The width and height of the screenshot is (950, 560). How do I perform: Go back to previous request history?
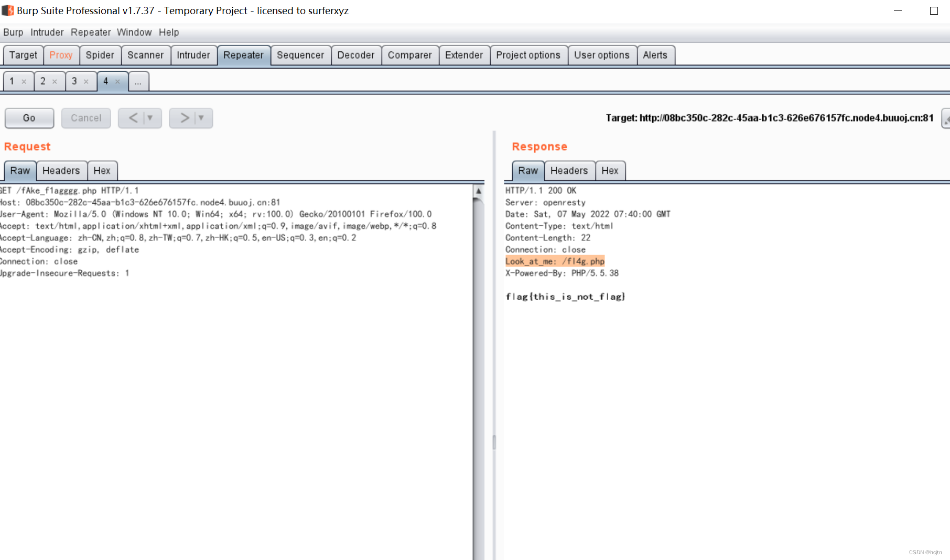pyautogui.click(x=133, y=118)
